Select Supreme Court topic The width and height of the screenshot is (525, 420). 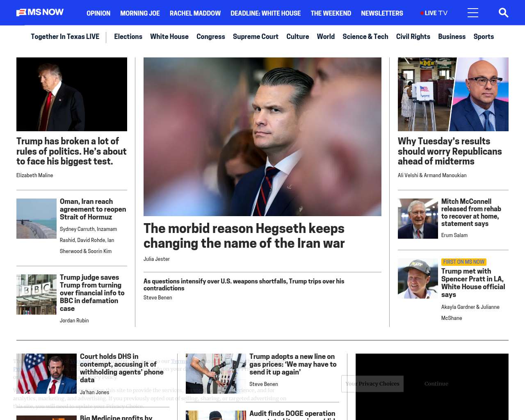click(x=256, y=37)
